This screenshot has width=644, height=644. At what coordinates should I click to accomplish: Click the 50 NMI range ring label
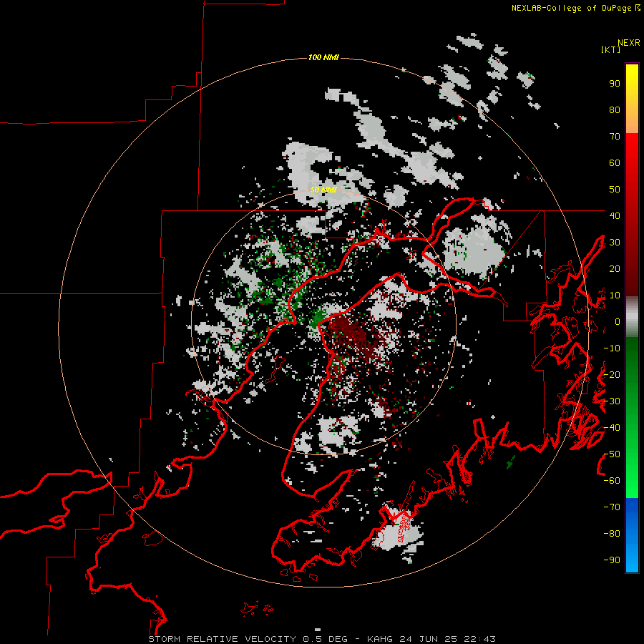tap(323, 190)
